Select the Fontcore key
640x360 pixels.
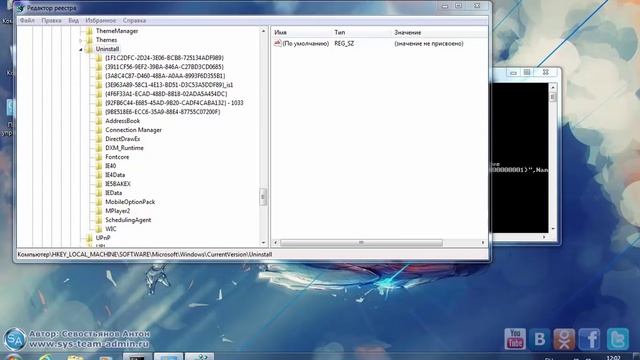tap(117, 157)
